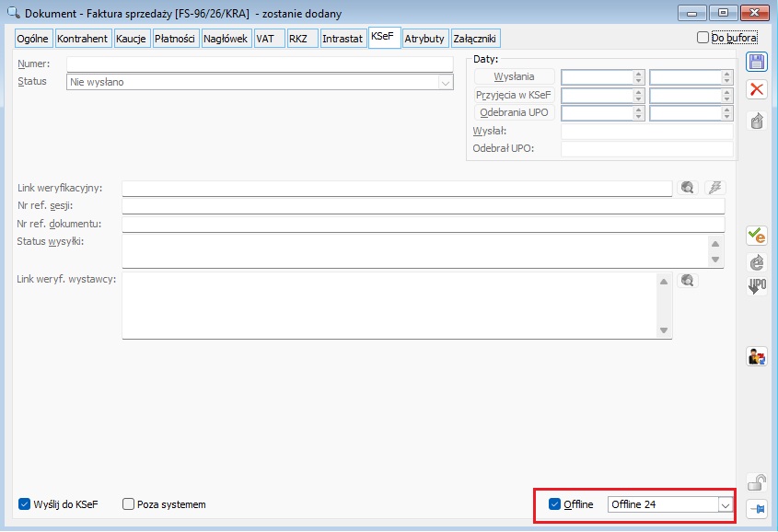Switch to the VAT tab
Viewport: 778px width, 532px height.
pos(270,39)
